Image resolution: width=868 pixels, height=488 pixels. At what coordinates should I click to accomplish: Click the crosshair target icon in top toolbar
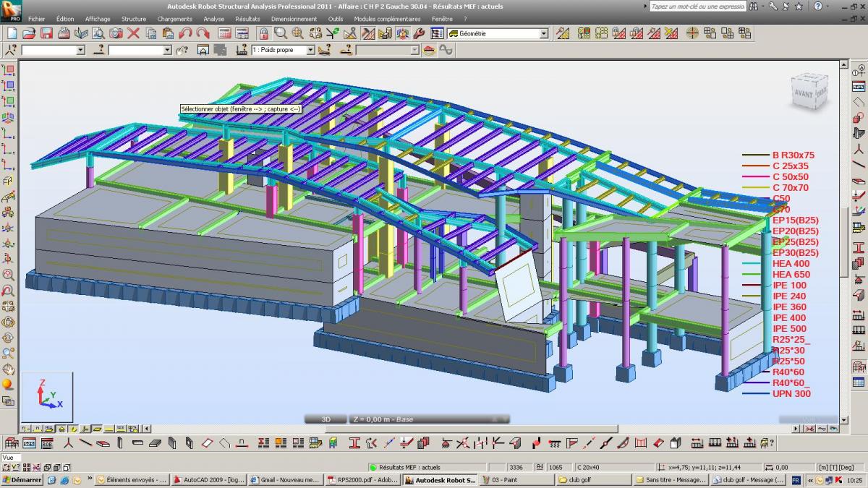click(x=692, y=33)
